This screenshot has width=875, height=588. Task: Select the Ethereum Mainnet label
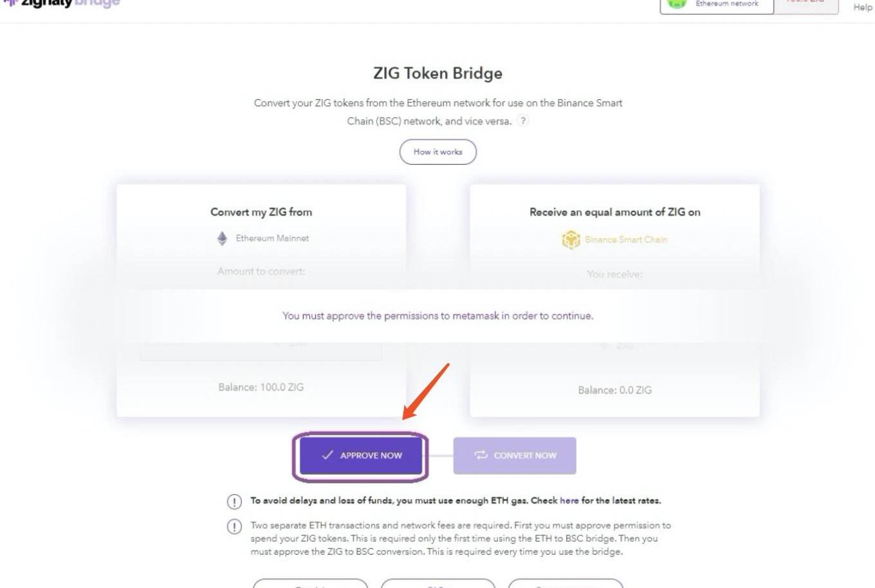click(x=272, y=239)
